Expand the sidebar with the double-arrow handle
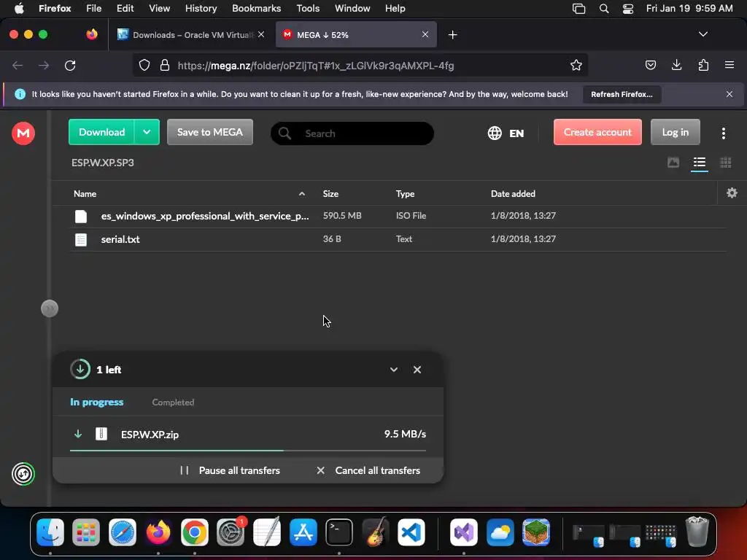 click(x=50, y=308)
